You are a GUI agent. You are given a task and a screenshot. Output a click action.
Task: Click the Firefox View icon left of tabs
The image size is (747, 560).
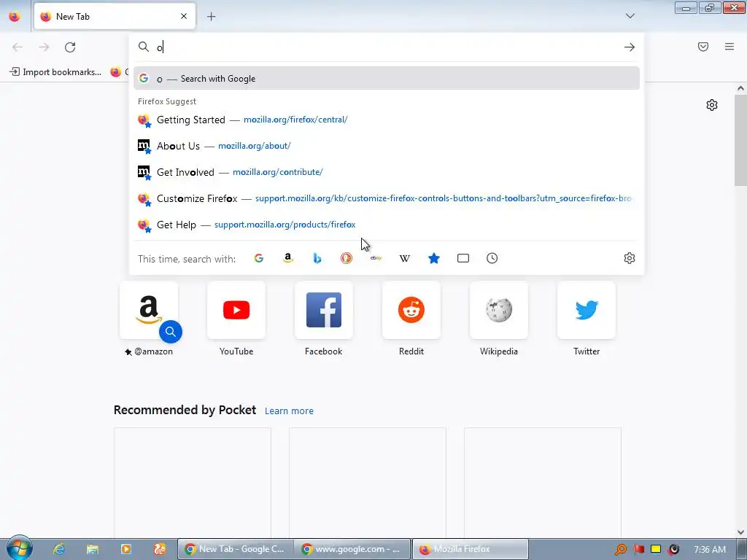(x=15, y=16)
